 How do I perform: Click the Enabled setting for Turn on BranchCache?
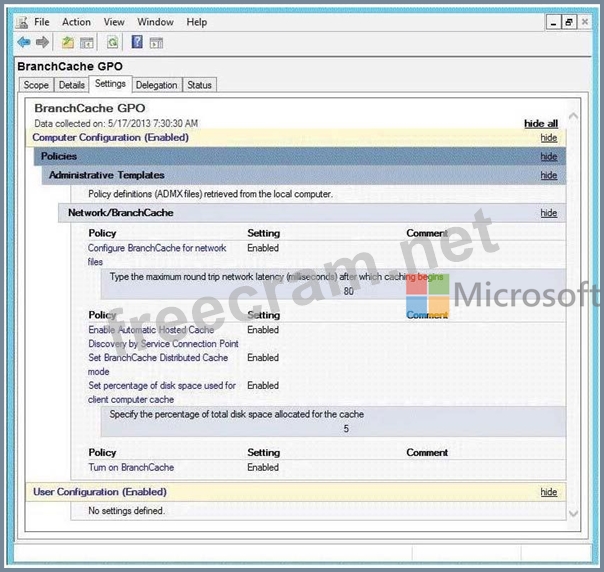(263, 467)
